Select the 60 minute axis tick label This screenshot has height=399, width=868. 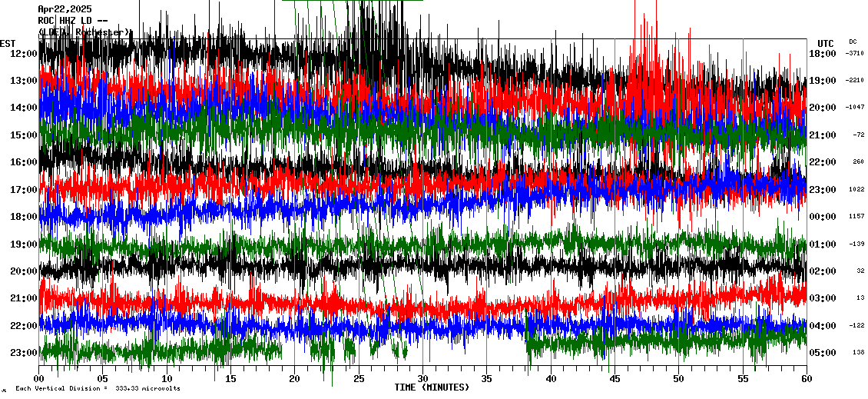pyautogui.click(x=806, y=379)
